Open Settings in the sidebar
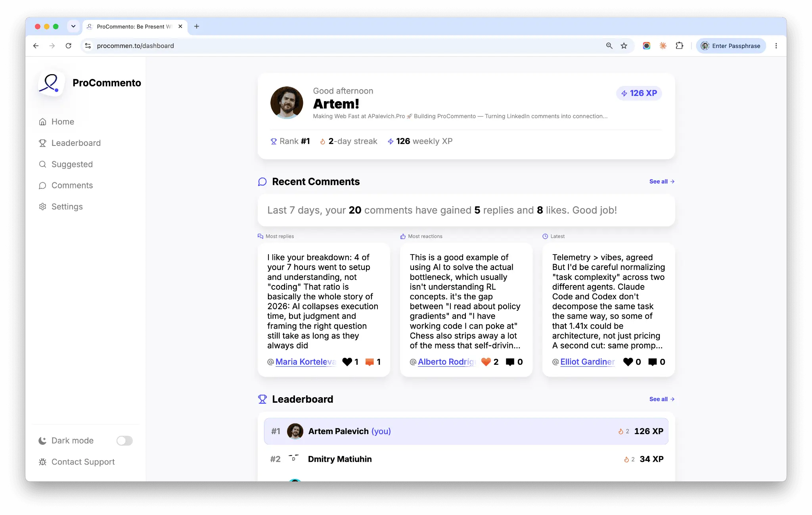Screen dimensions: 812x515 (x=61, y=207)
